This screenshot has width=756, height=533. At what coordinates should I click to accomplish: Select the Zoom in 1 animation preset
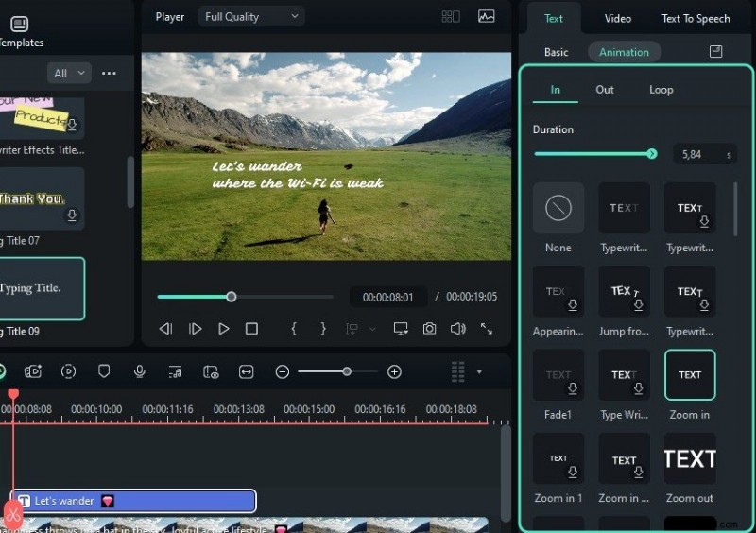click(x=558, y=458)
